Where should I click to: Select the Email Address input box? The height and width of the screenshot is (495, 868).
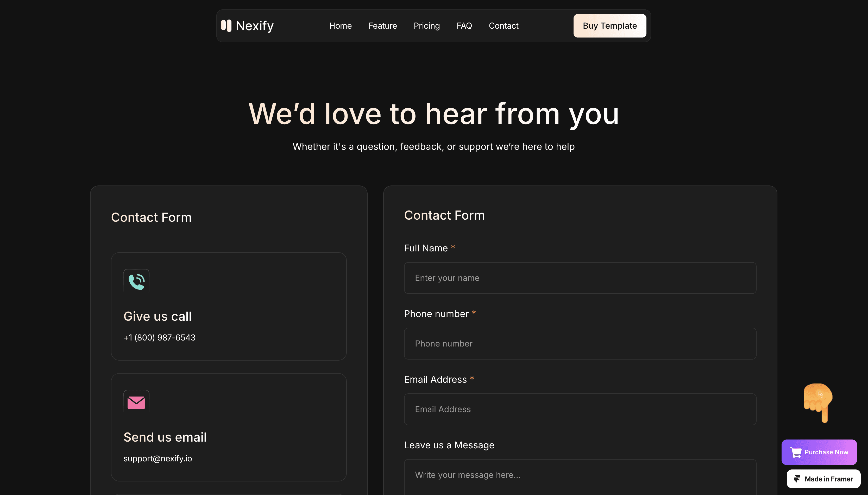tap(580, 409)
